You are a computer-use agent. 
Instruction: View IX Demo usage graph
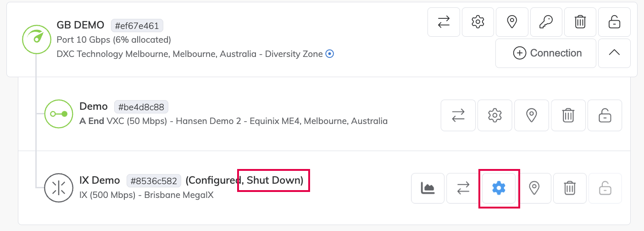click(x=428, y=188)
